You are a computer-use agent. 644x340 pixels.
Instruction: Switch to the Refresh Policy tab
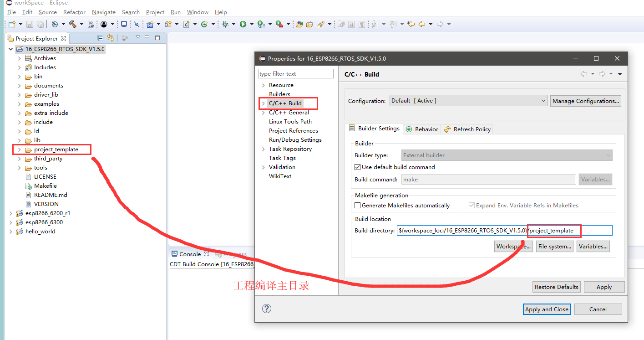pos(467,129)
